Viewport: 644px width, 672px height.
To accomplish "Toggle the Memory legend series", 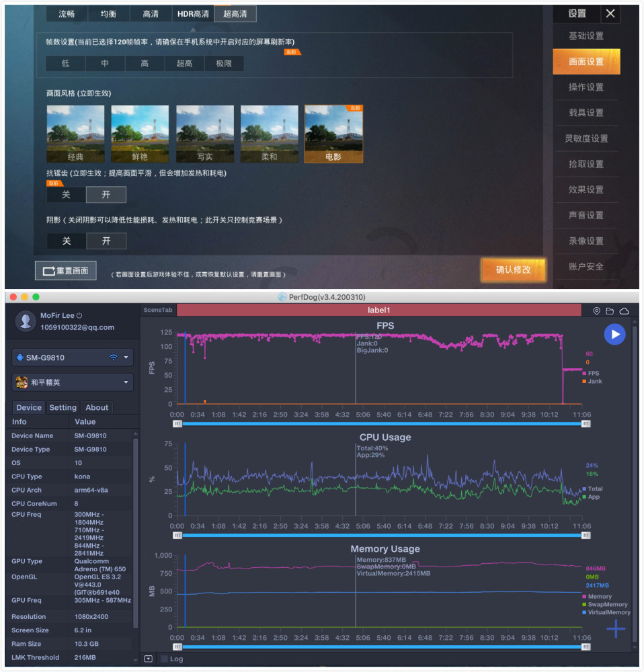I will pyautogui.click(x=597, y=597).
